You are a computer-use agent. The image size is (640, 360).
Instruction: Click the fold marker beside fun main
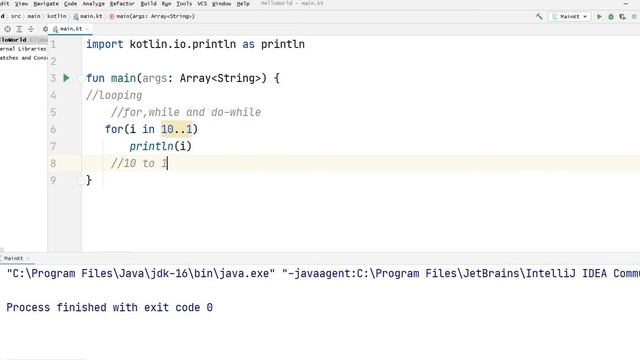tap(81, 78)
